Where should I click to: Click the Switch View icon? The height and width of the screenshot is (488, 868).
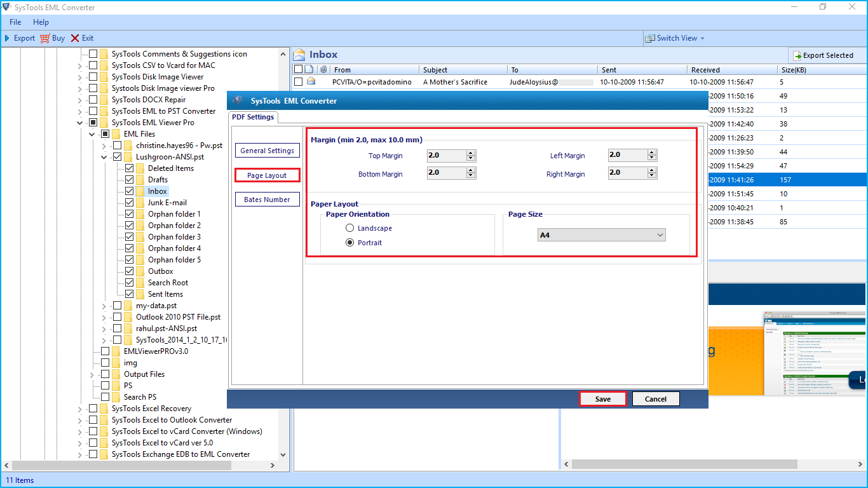pos(649,38)
